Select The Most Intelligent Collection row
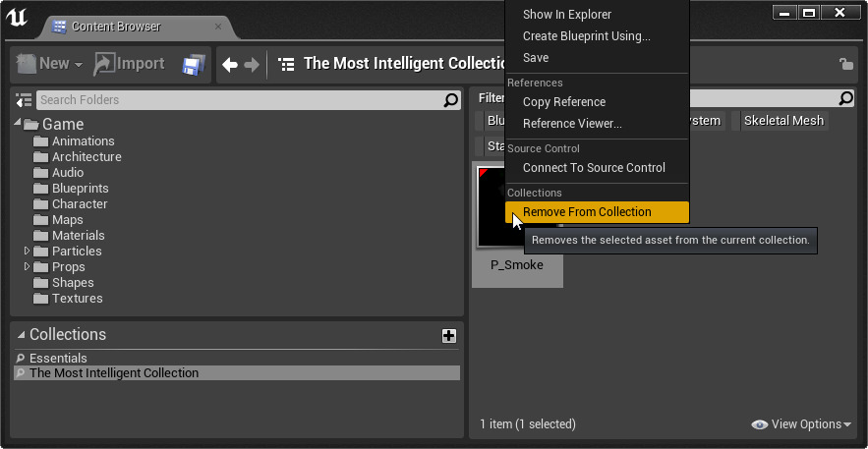This screenshot has width=868, height=449. pyautogui.click(x=236, y=372)
